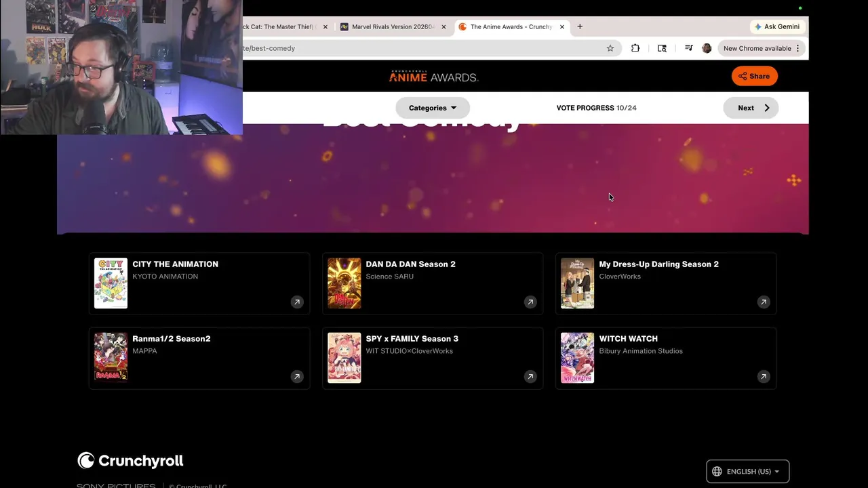Image resolution: width=868 pixels, height=488 pixels.
Task: Open DAN DA DAN Season 2 arrow icon
Action: coord(530,302)
